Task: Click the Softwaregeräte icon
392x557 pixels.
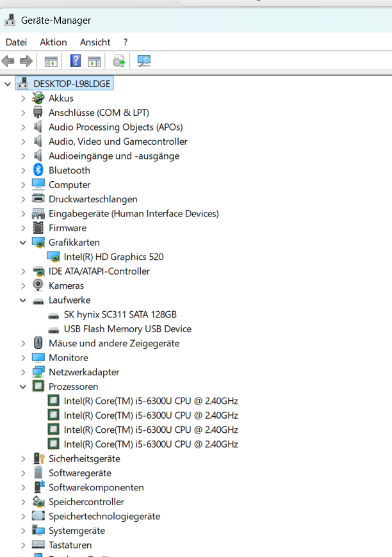Action: (38, 473)
